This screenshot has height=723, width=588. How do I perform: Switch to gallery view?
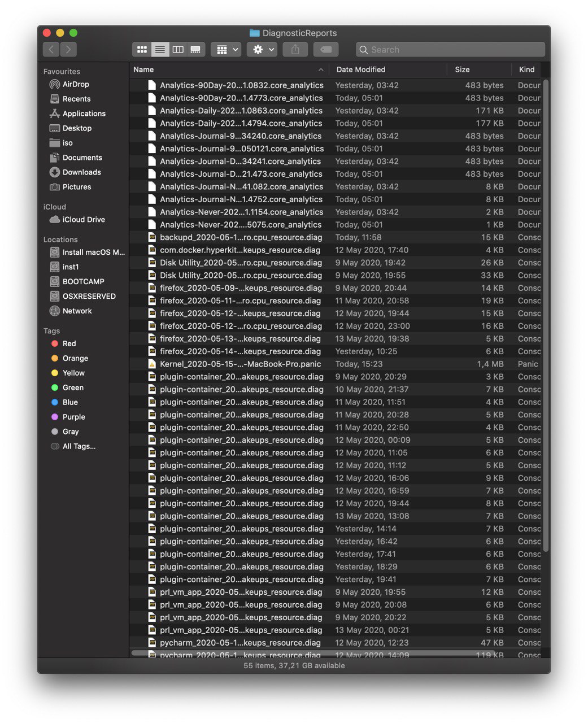pyautogui.click(x=195, y=50)
